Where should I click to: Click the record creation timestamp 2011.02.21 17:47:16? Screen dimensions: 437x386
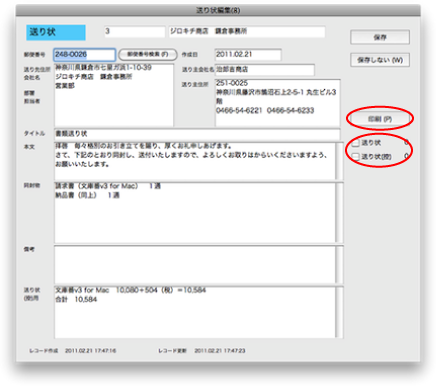tap(90, 351)
